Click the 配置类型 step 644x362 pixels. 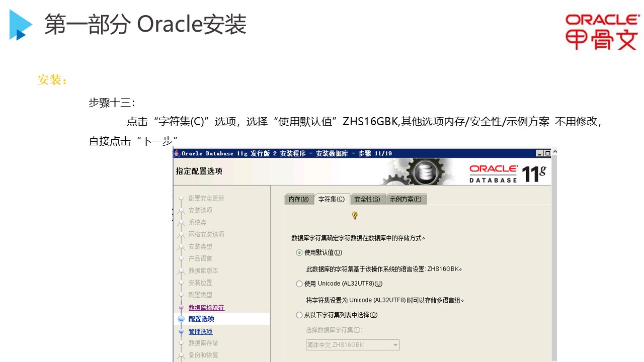(x=200, y=295)
